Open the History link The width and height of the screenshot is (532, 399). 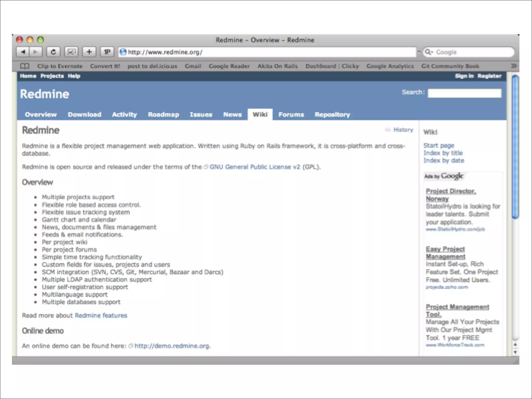click(403, 130)
